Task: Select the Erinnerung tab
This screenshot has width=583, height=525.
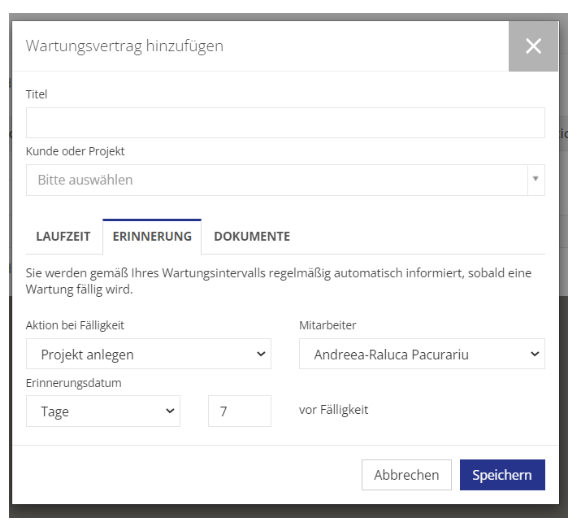Action: click(x=152, y=236)
